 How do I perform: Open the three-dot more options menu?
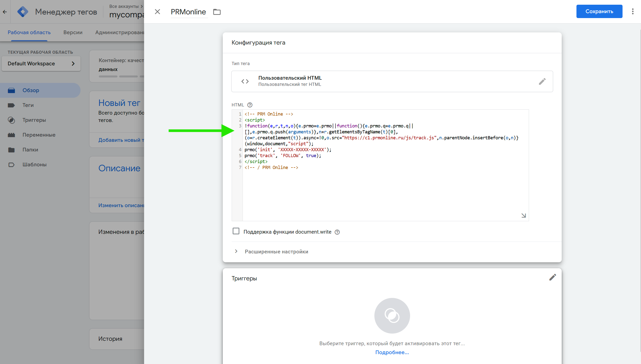pyautogui.click(x=633, y=11)
